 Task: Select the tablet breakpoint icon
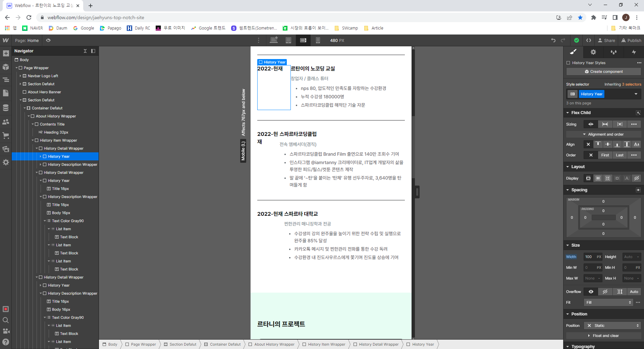tap(288, 40)
